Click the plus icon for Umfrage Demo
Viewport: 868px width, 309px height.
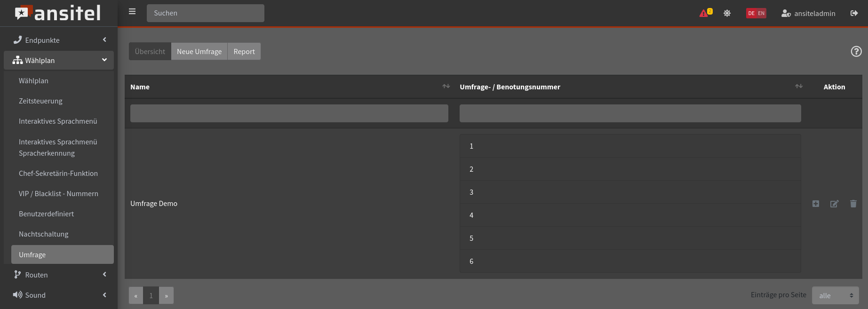[x=816, y=204]
